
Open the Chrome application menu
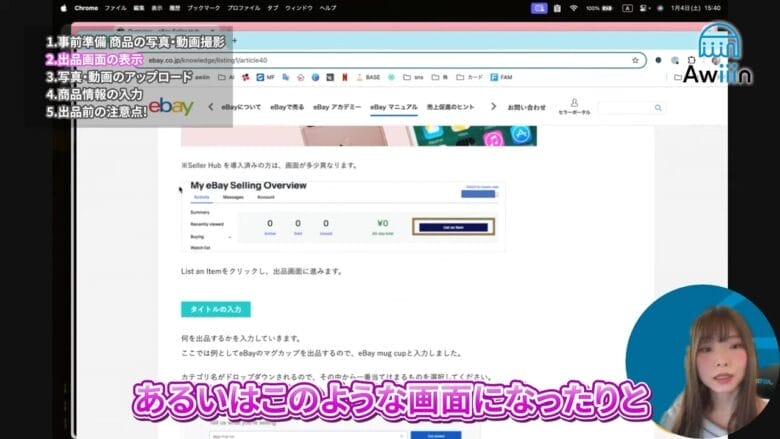(86, 8)
